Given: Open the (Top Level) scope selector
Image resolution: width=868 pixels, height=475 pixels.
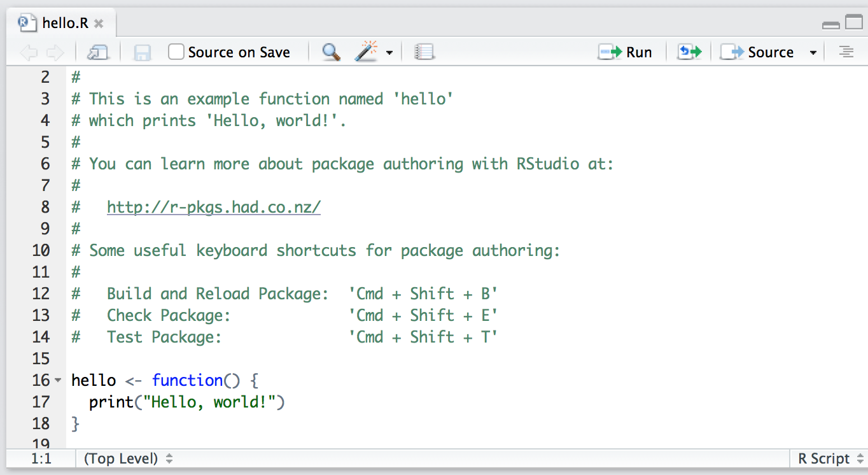Looking at the screenshot, I should click(128, 458).
